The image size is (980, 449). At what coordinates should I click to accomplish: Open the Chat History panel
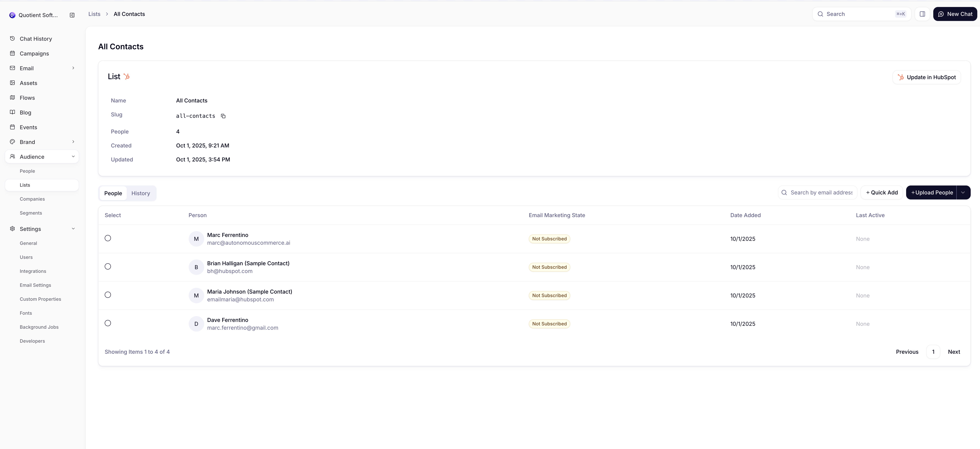tap(36, 38)
